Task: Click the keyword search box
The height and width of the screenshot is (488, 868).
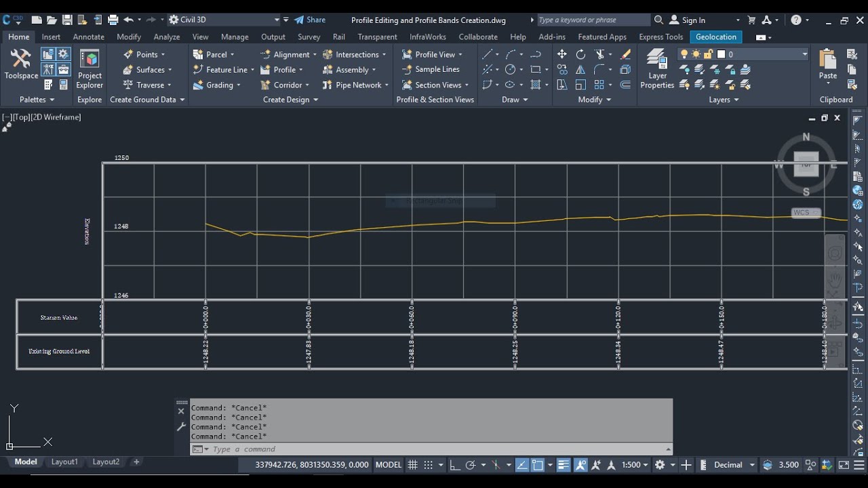Action: pos(593,20)
